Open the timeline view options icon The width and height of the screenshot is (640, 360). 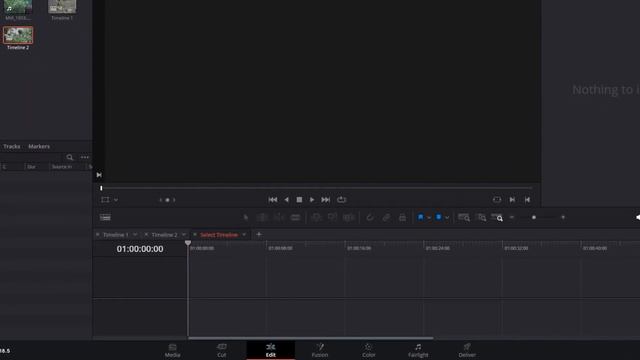[x=105, y=218]
